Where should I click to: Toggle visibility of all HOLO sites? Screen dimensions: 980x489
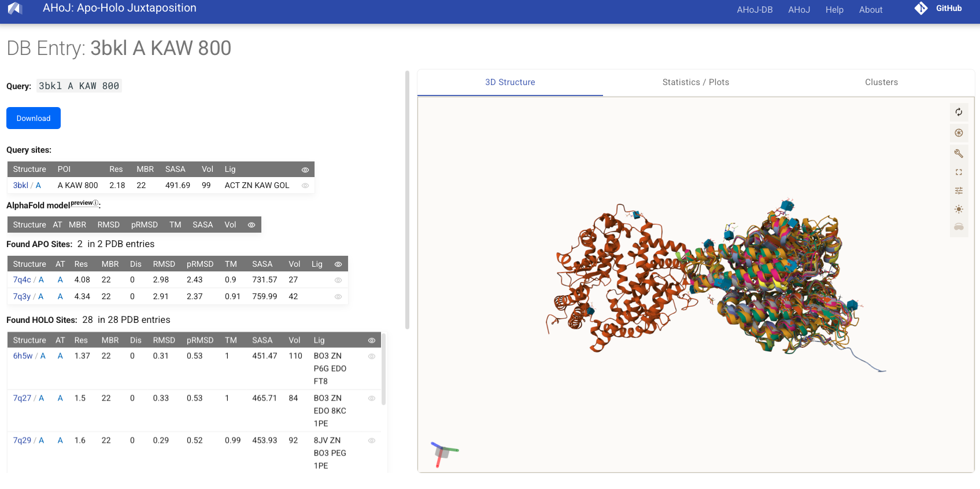pos(372,340)
